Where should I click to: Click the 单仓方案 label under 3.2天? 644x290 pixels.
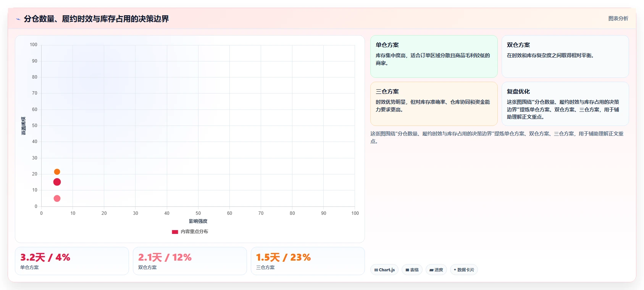29,267
